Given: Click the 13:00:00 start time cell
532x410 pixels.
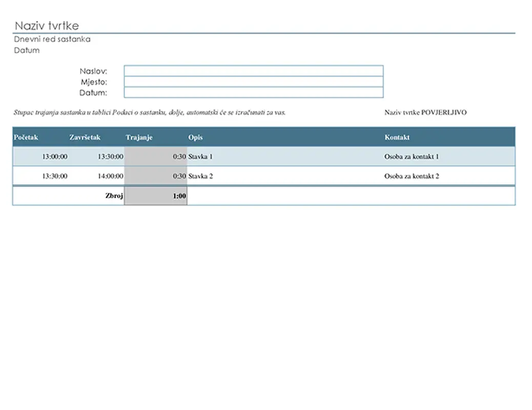Looking at the screenshot, I should pos(54,157).
